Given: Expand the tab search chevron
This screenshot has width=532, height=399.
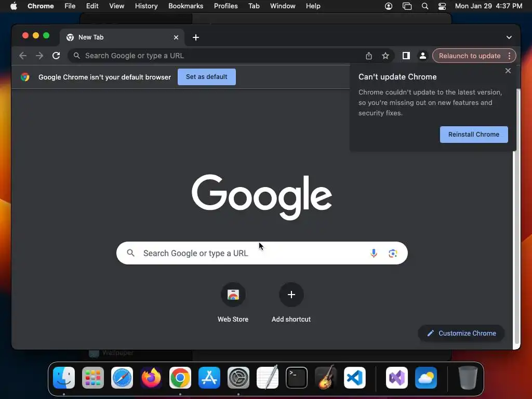Looking at the screenshot, I should point(509,37).
